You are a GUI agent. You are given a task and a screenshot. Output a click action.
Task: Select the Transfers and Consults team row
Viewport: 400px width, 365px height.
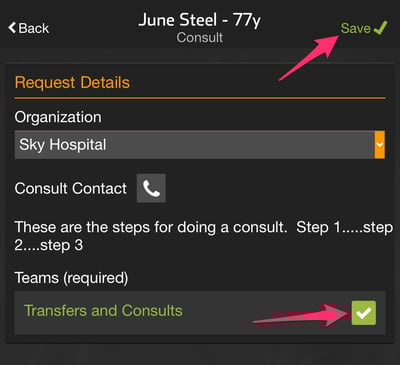pos(200,312)
